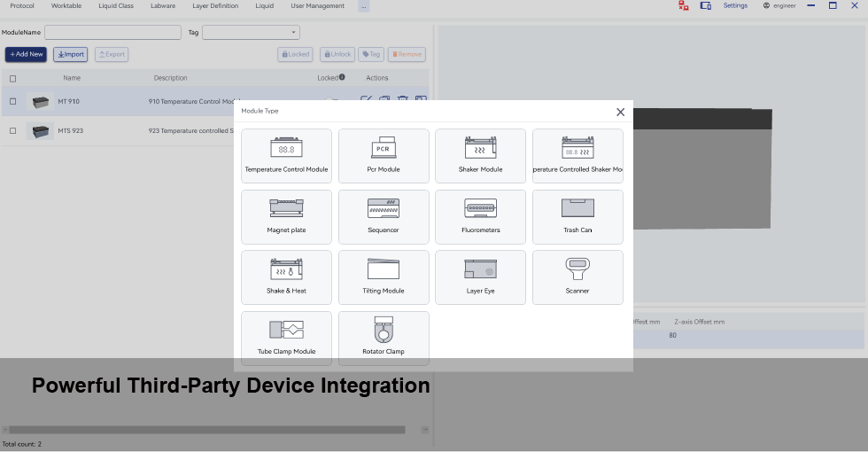The width and height of the screenshot is (868, 452).
Task: Select the Magnet plate module
Action: 286,216
